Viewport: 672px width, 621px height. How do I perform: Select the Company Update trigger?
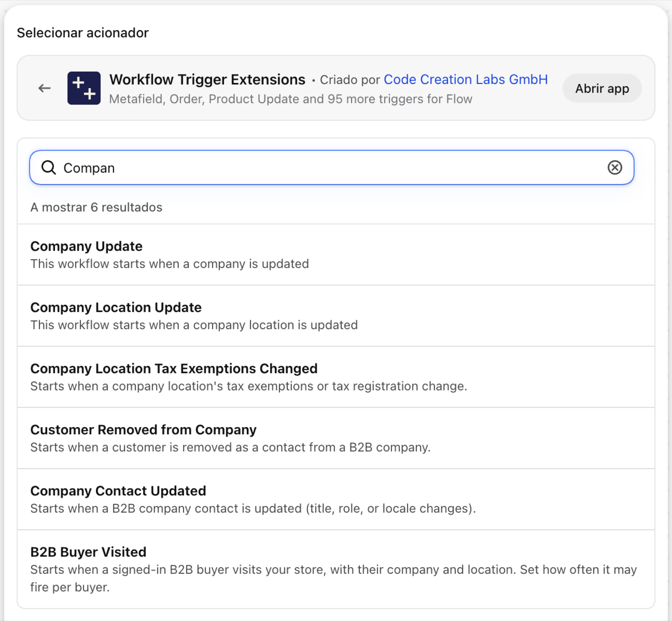(x=336, y=255)
